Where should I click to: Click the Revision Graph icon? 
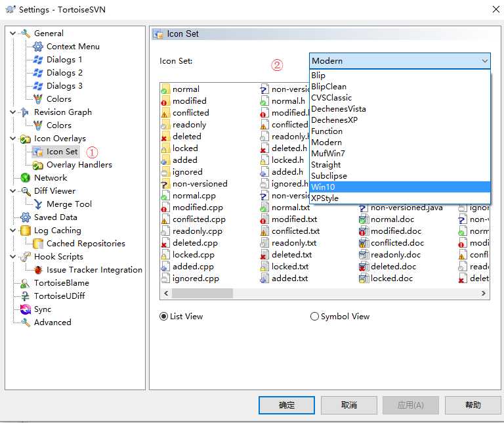pos(26,112)
